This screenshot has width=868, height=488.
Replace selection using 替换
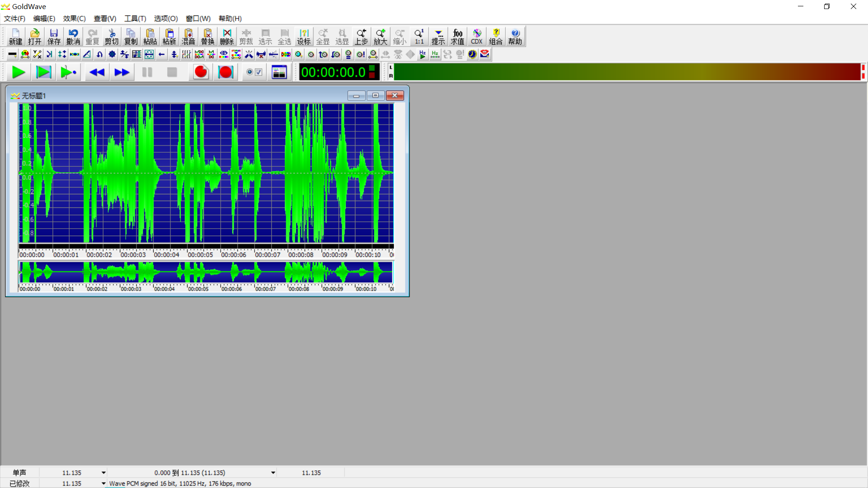coord(208,37)
